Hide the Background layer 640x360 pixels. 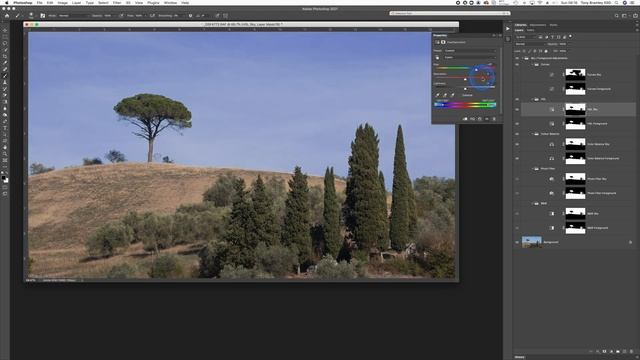pyautogui.click(x=517, y=242)
